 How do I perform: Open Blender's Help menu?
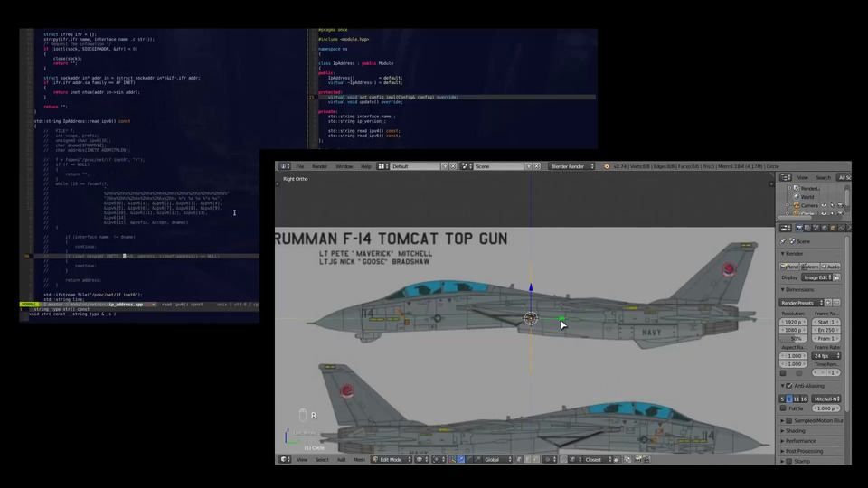pos(366,166)
